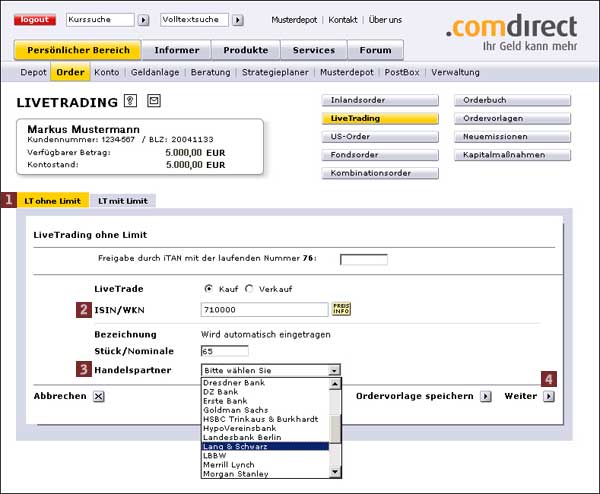The height and width of the screenshot is (494, 600).
Task: Click the Abbrechen X icon
Action: click(x=98, y=396)
